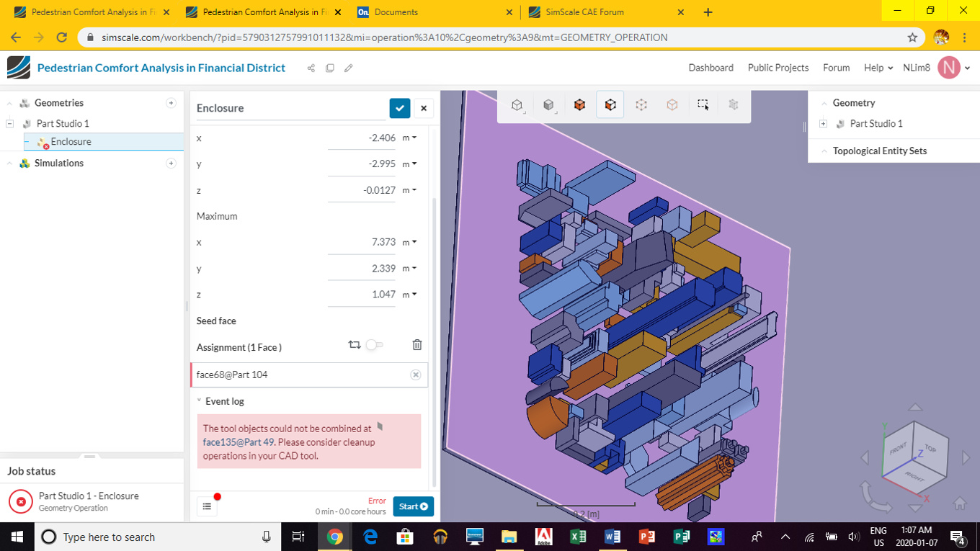Activate the box selection tool
Screen dimensions: 980x551
pos(703,105)
